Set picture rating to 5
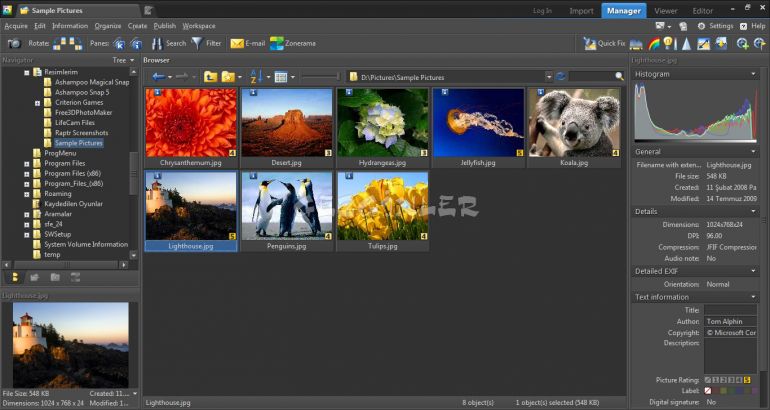This screenshot has height=410, width=770. (x=747, y=380)
